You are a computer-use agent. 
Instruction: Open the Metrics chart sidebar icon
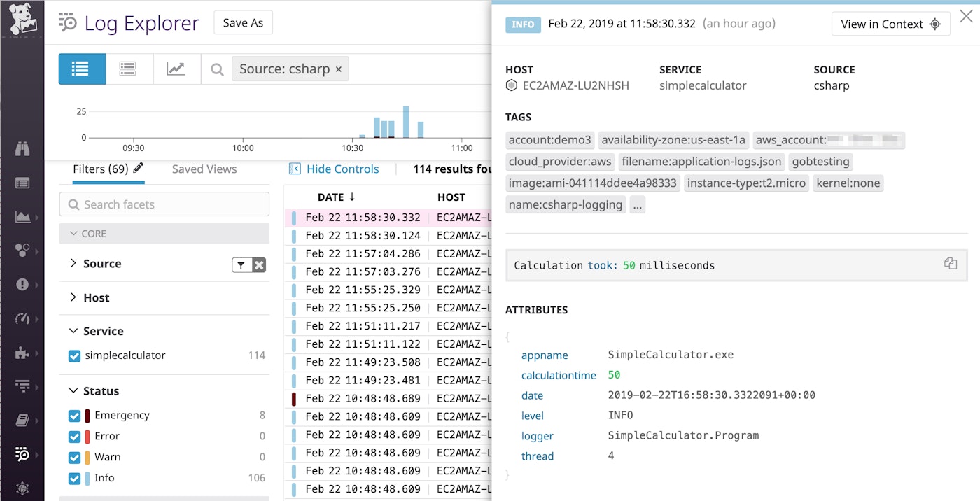point(22,217)
